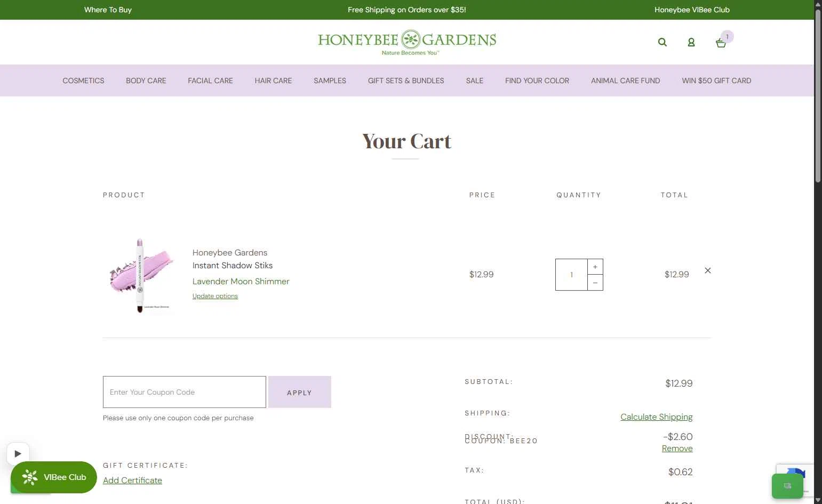Focus the coupon code input field

[185, 392]
